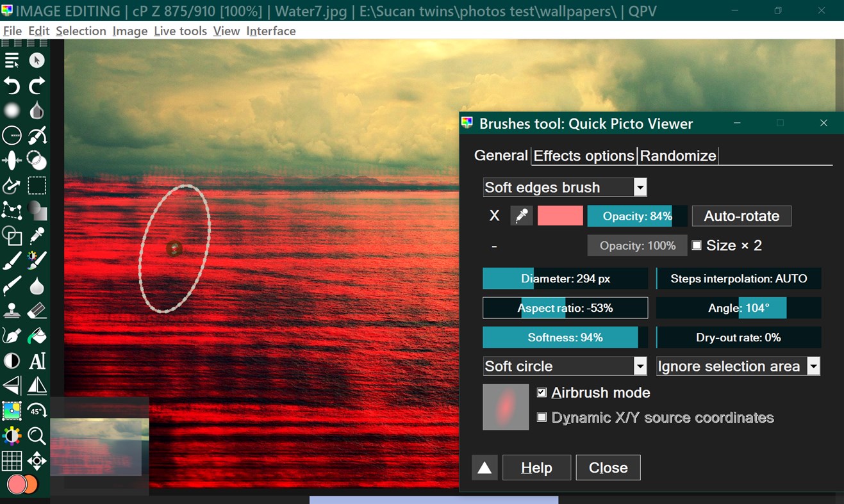Enable Dynamic X/Y source coordinates
Screen dimensions: 844x504
[542, 417]
